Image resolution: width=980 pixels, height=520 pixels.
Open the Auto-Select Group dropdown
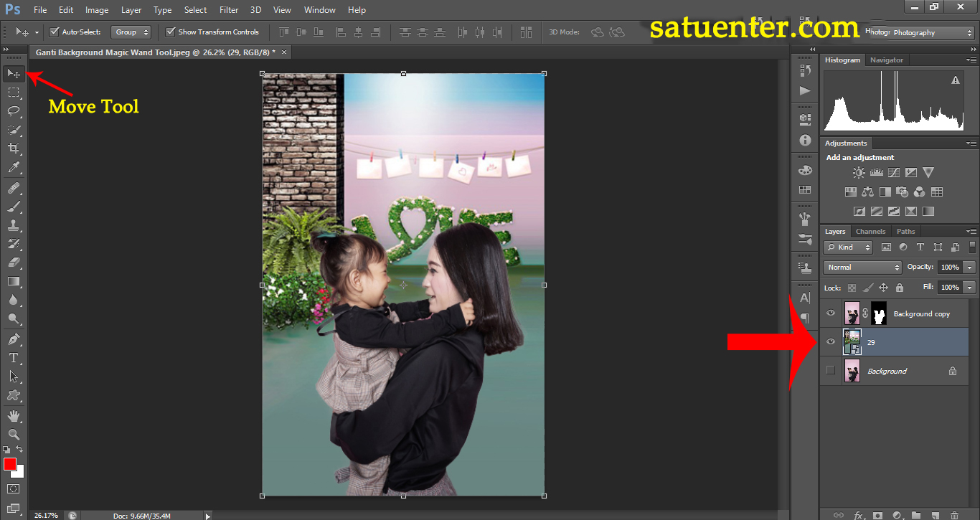(131, 32)
